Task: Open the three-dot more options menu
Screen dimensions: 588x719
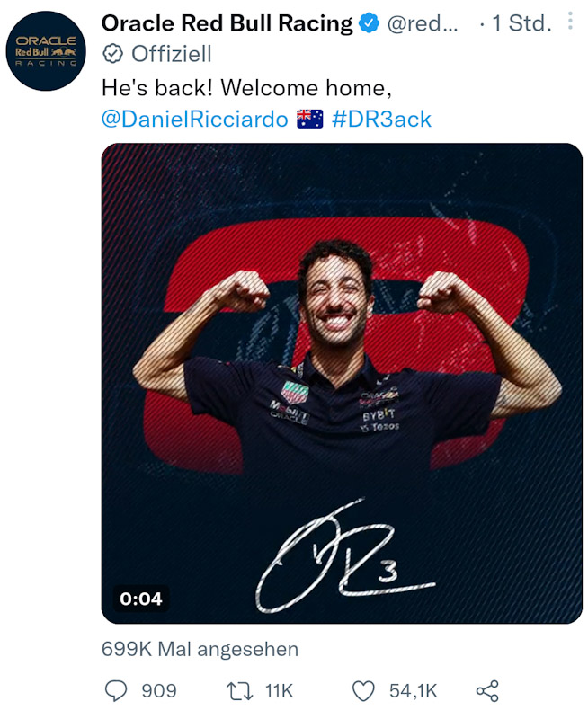Action: (x=570, y=21)
